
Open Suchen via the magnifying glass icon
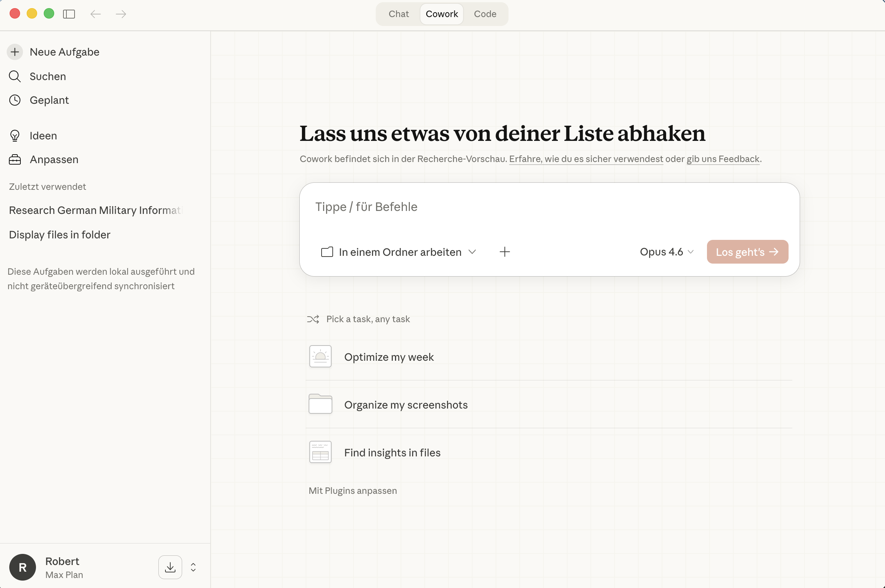click(15, 76)
